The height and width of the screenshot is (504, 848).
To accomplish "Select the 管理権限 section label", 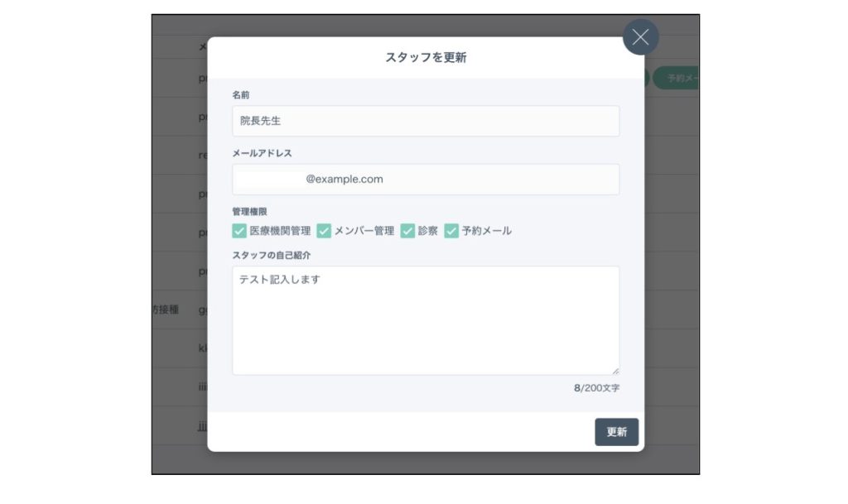I will coord(249,212).
